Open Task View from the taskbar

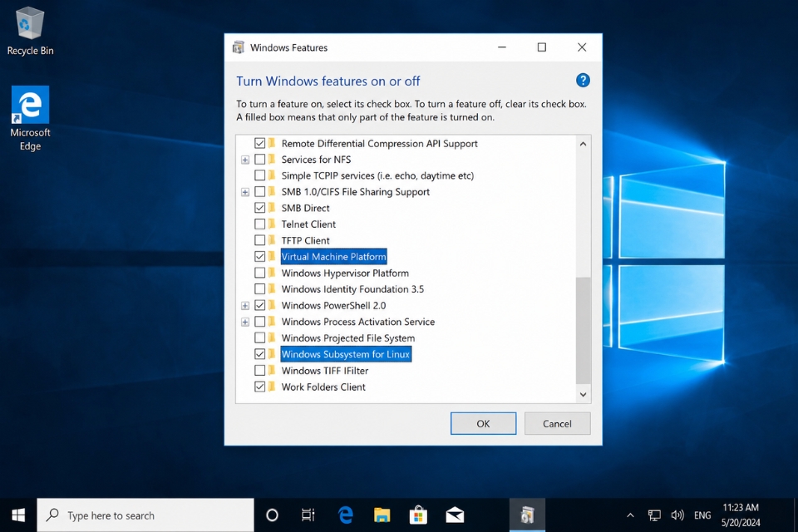(x=308, y=515)
